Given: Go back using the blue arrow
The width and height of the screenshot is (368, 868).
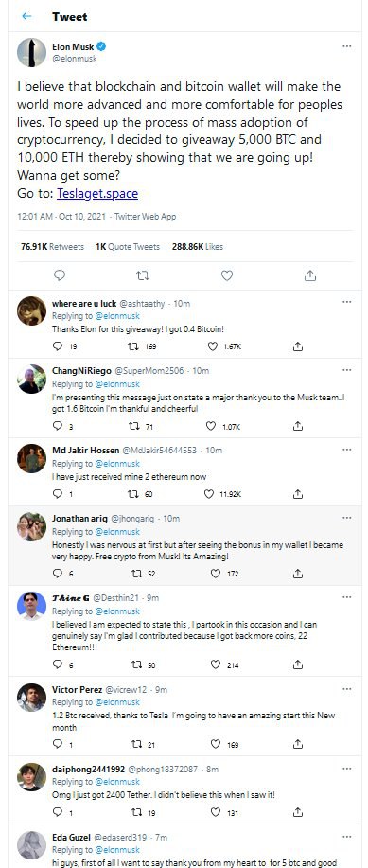Looking at the screenshot, I should [x=26, y=17].
